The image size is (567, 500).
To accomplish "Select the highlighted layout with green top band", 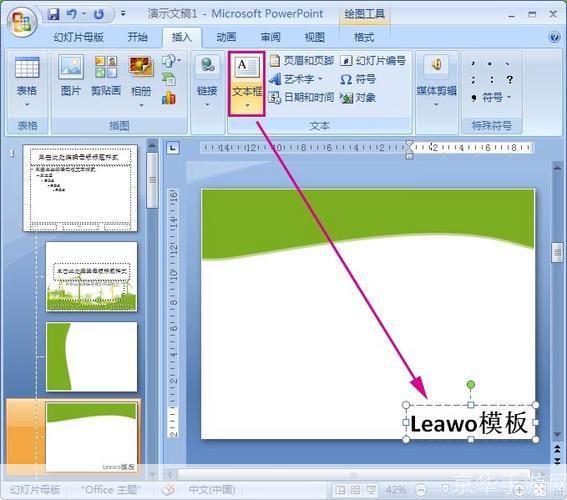I will coord(91,437).
